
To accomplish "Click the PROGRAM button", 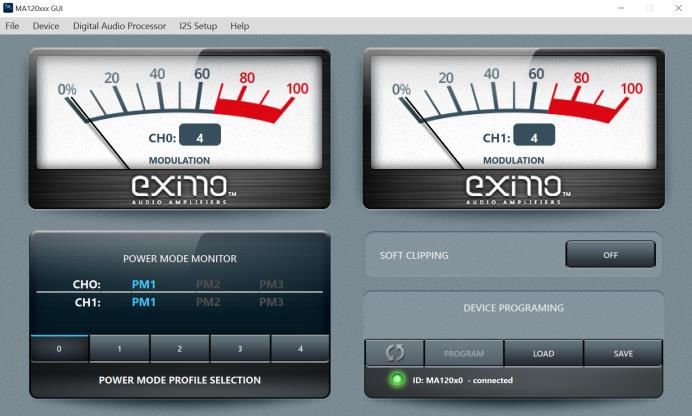I will 464,353.
